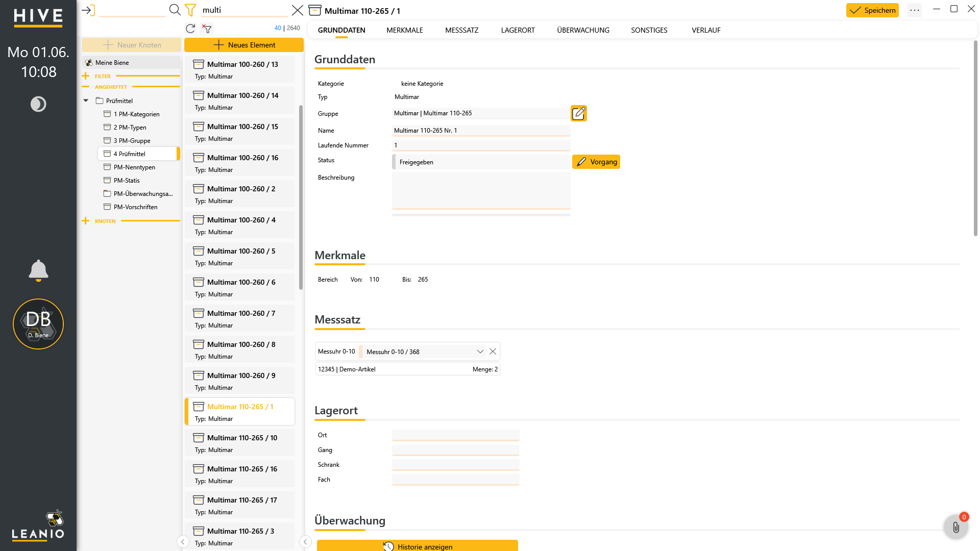Open the Messuhr 0-10 / 368 dropdown
980x551 pixels.
pyautogui.click(x=480, y=352)
